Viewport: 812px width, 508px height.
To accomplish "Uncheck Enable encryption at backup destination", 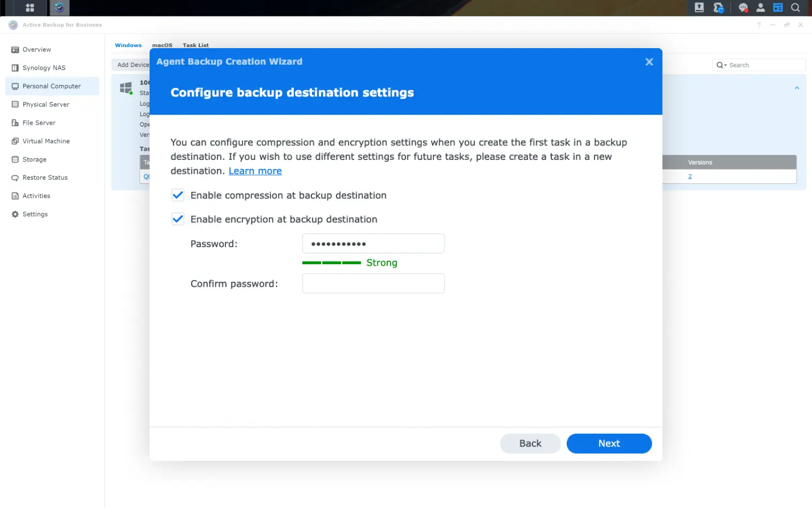I will tap(178, 219).
